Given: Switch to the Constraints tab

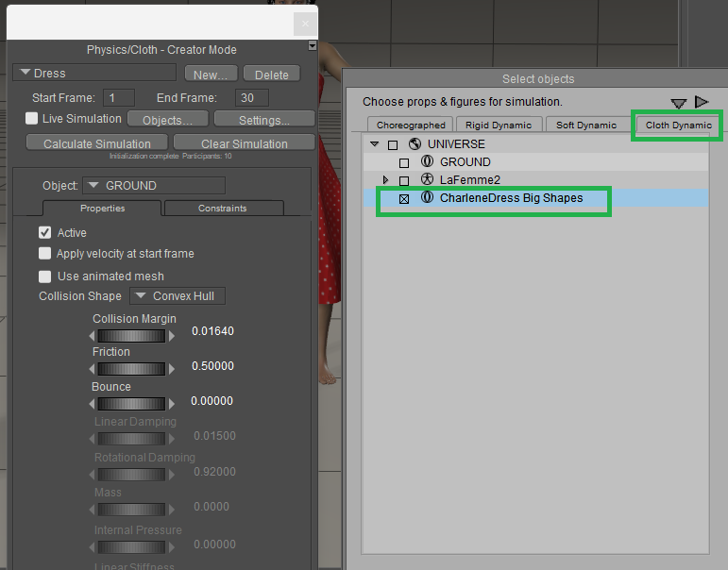Looking at the screenshot, I should (x=223, y=208).
